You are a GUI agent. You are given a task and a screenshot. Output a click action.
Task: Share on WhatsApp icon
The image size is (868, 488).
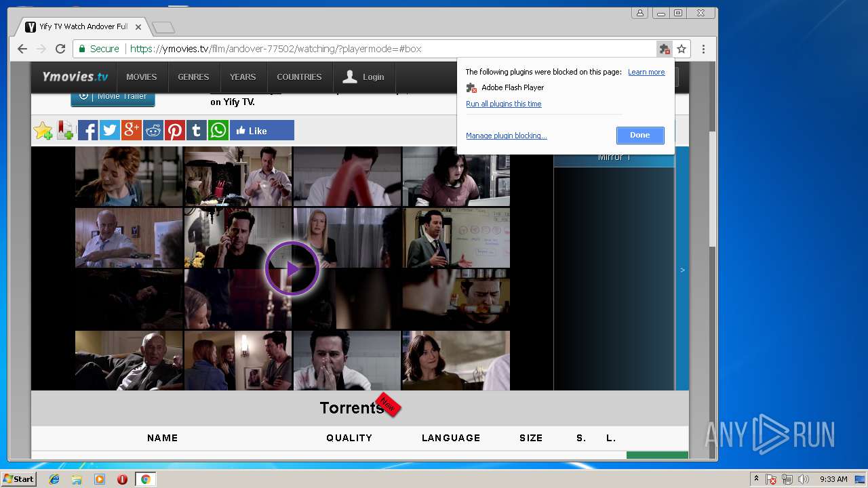point(218,130)
